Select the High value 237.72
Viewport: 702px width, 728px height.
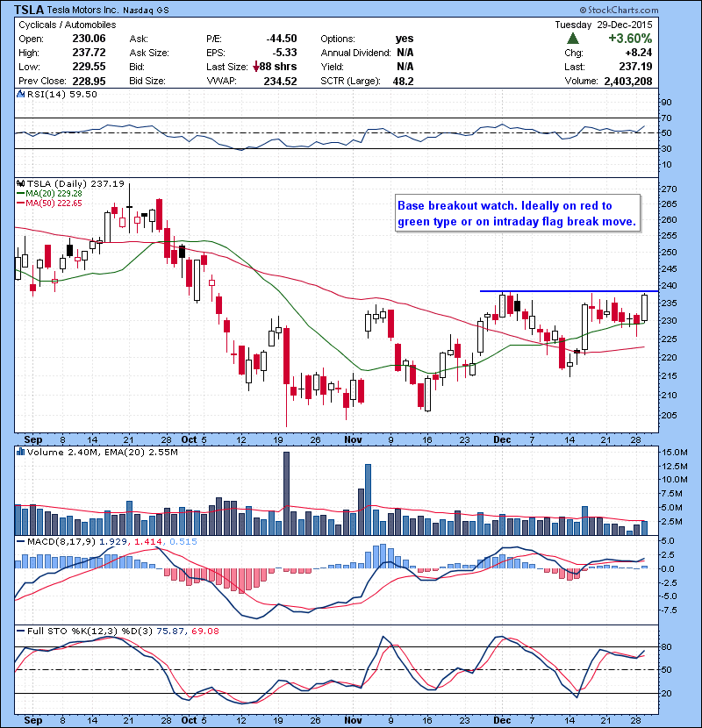(x=89, y=53)
